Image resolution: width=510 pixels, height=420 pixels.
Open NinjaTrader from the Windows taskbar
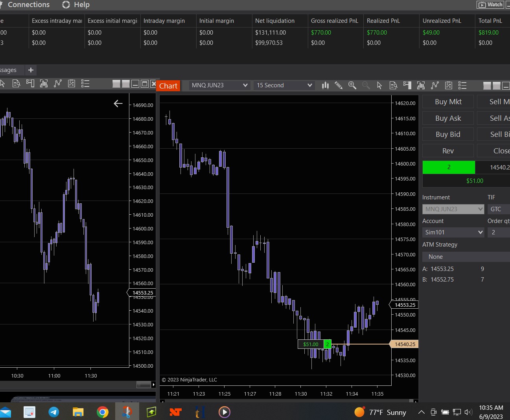pos(175,412)
